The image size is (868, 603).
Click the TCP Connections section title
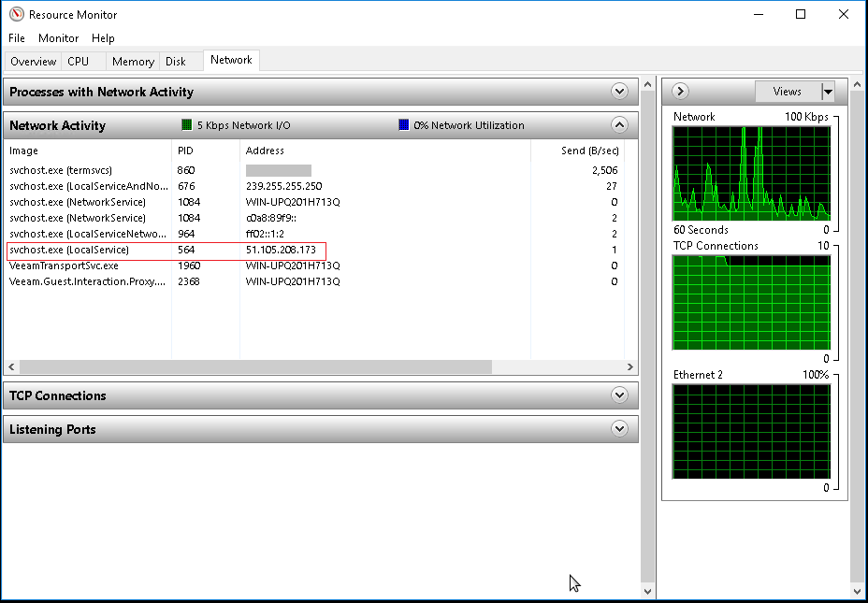(58, 395)
